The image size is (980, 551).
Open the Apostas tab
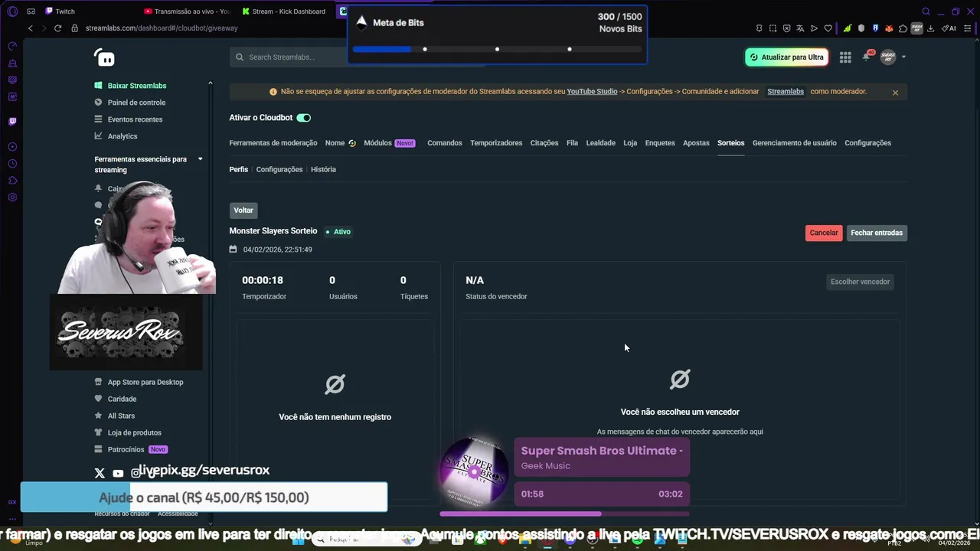pos(696,143)
